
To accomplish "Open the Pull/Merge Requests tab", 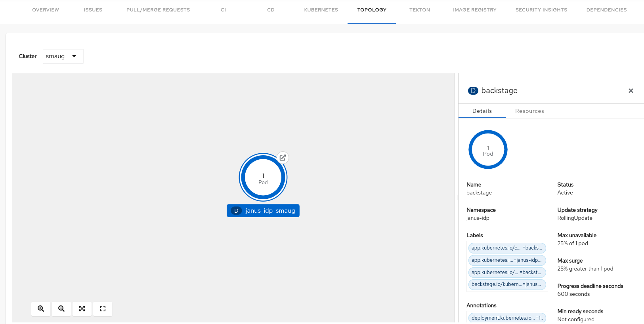I will point(158,10).
